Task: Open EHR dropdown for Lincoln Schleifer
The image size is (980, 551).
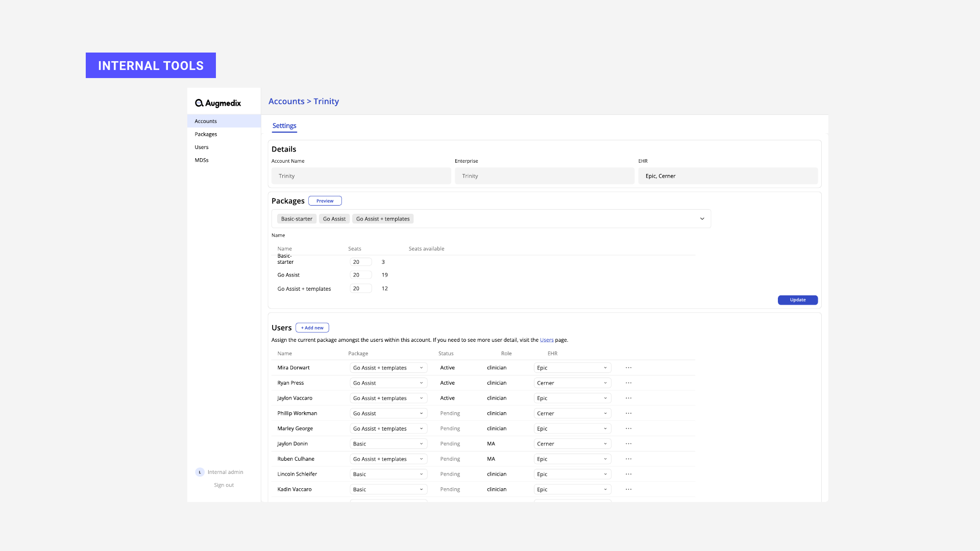Action: click(x=572, y=474)
